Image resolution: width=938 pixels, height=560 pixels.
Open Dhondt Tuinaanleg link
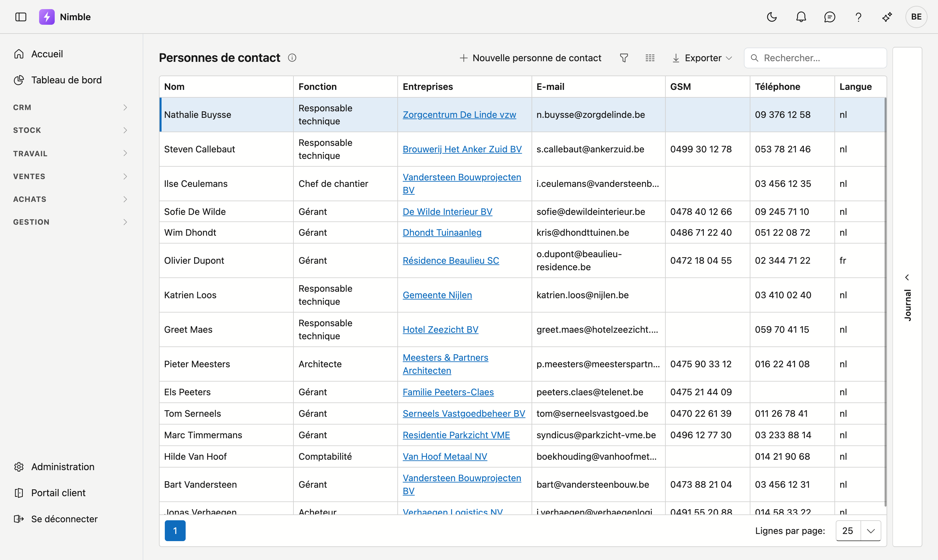(442, 232)
